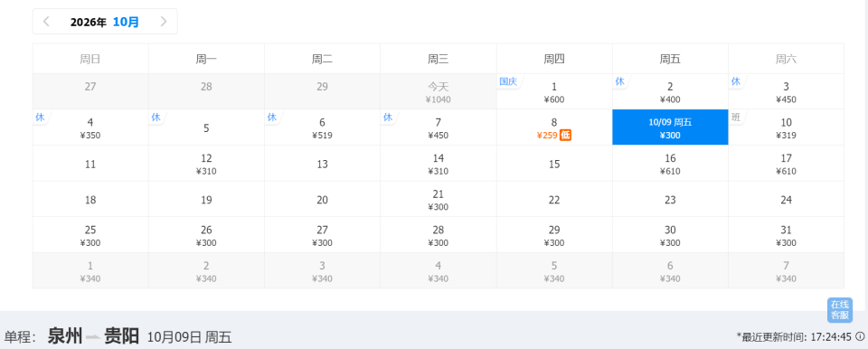This screenshot has width=868, height=349.
Task: Choose October 12 with ¥310 fare
Action: click(x=206, y=164)
